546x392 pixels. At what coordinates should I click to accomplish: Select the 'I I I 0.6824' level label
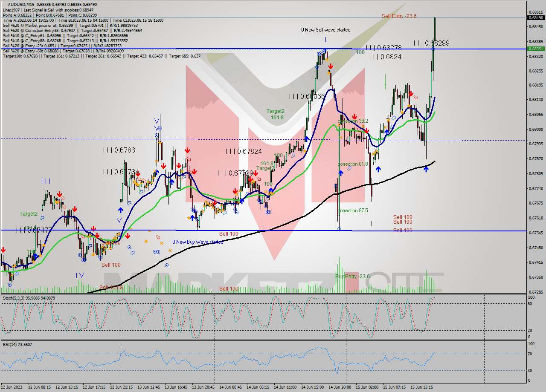click(x=385, y=56)
